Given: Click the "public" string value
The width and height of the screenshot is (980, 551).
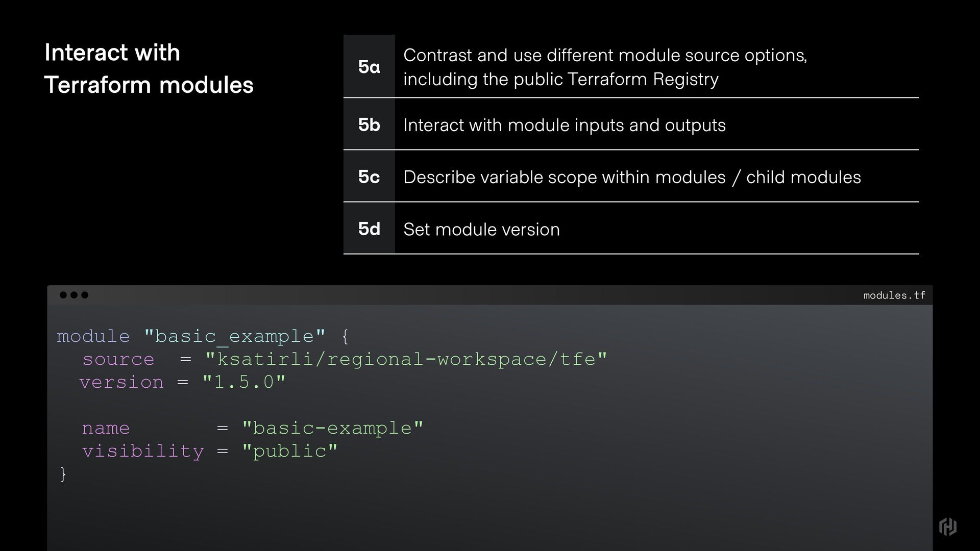Looking at the screenshot, I should click(x=289, y=451).
